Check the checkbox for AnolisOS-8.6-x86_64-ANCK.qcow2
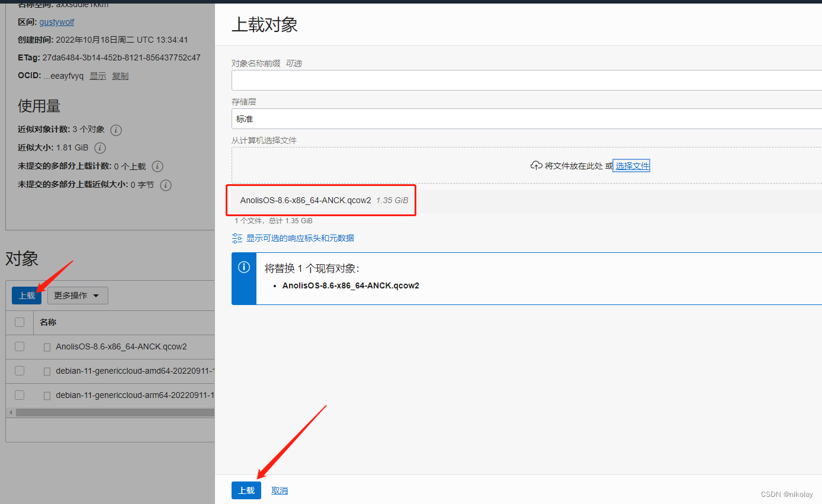822x504 pixels. [x=20, y=346]
